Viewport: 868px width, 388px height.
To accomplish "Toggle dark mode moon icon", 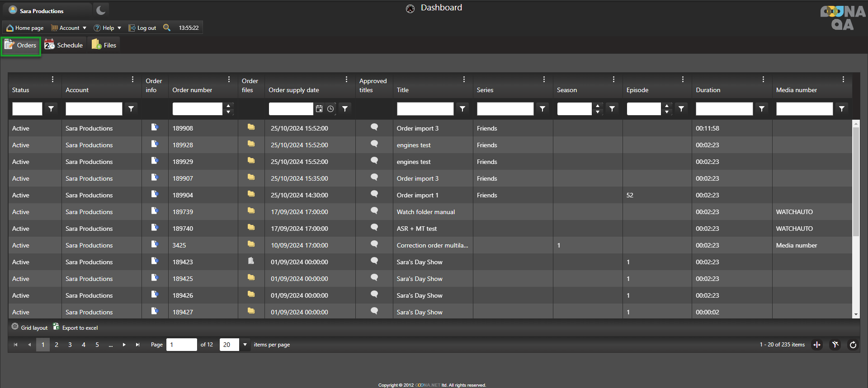I will 101,10.
